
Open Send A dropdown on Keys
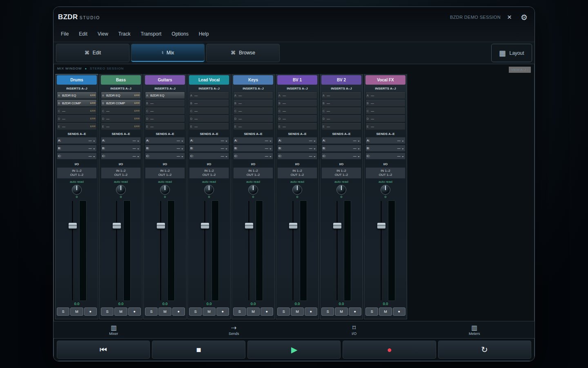point(253,141)
